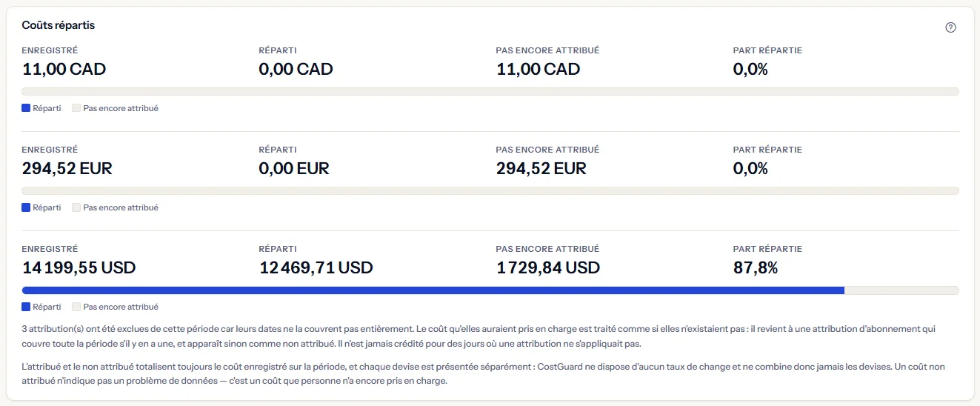Click the unfilled end of the USD progress bar
980x406 pixels.
click(902, 290)
